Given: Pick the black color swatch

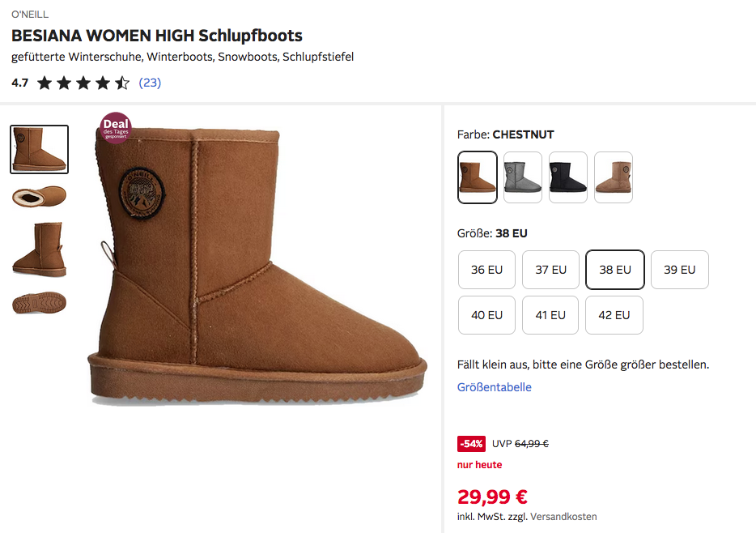Looking at the screenshot, I should click(x=567, y=177).
